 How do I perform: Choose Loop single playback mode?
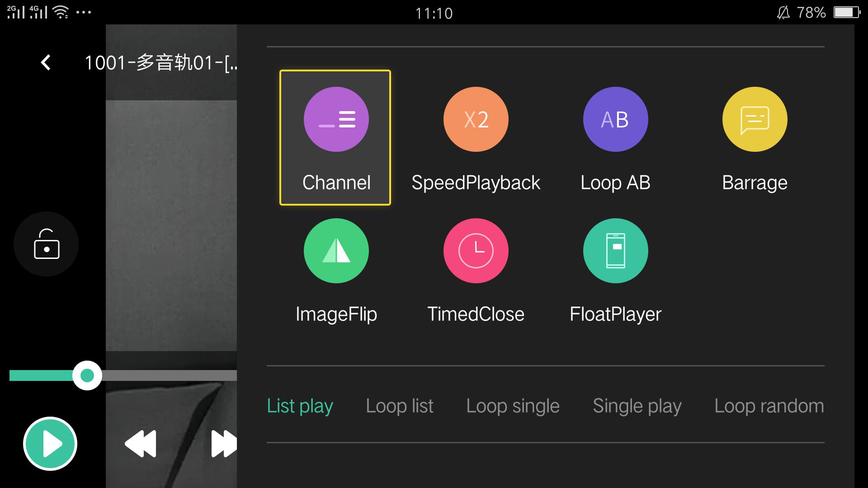(x=513, y=406)
